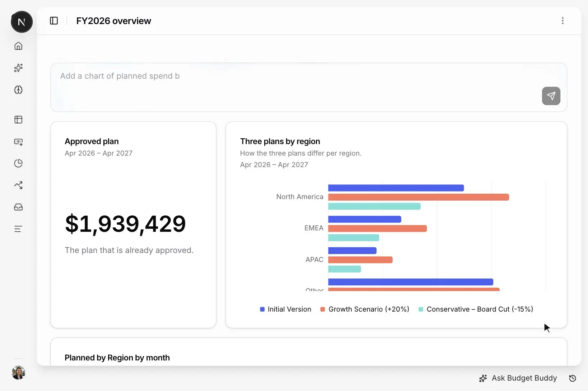Toggle the sidebar panel icon

click(54, 21)
